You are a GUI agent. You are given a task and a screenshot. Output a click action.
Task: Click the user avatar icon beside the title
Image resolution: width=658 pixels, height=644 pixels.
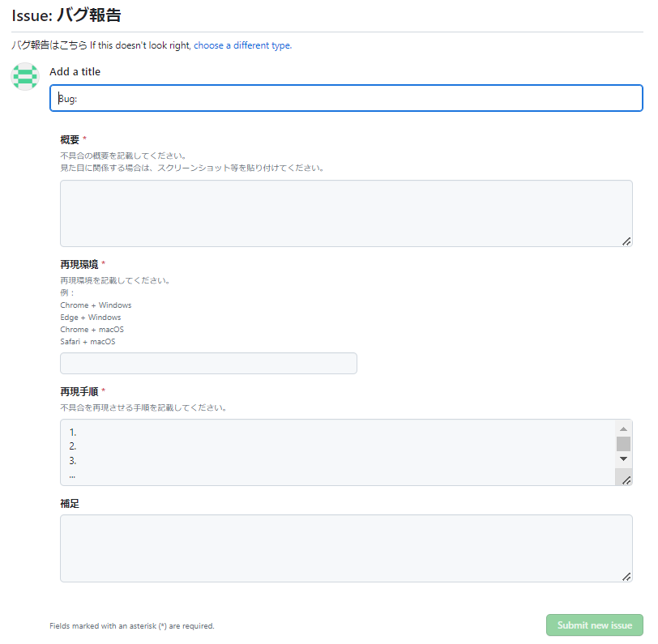(x=25, y=76)
